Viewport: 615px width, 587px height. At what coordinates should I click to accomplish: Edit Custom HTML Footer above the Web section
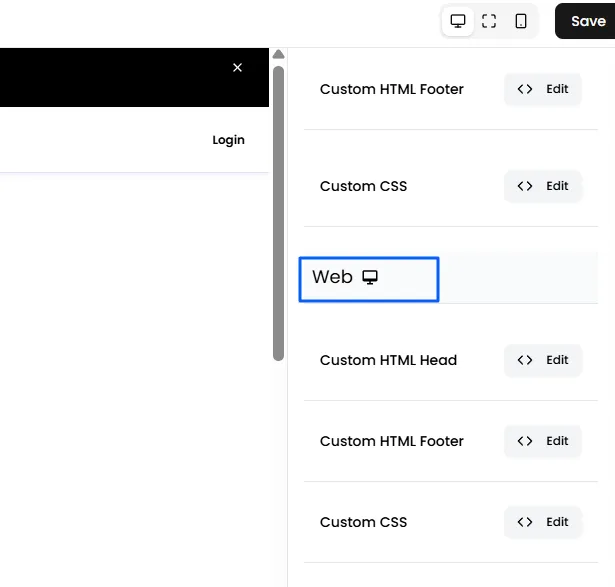[x=542, y=89]
